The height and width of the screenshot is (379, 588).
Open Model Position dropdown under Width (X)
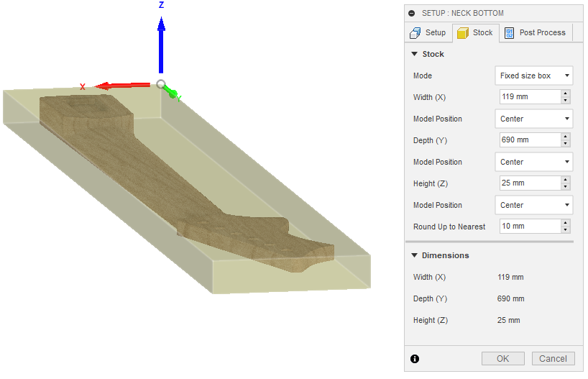click(x=533, y=119)
